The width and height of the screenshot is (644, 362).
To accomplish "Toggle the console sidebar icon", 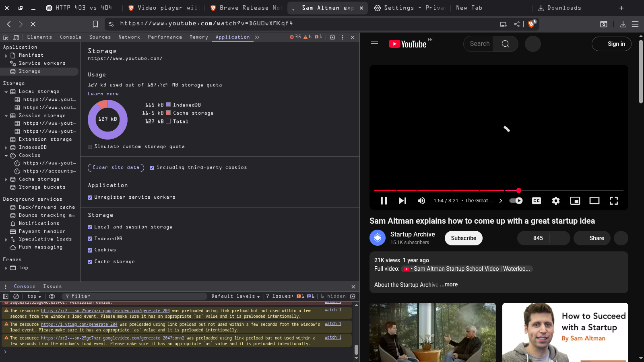I will [6, 296].
